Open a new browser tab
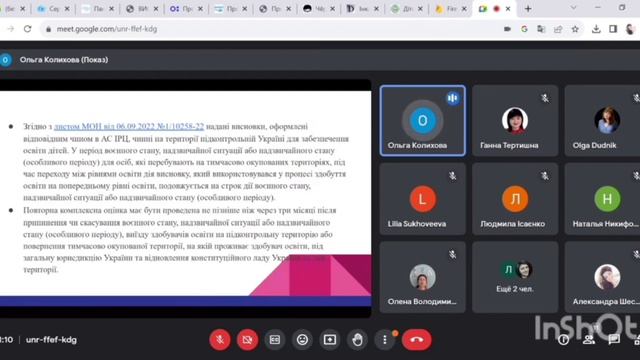This screenshot has height=360, width=640. click(x=528, y=9)
